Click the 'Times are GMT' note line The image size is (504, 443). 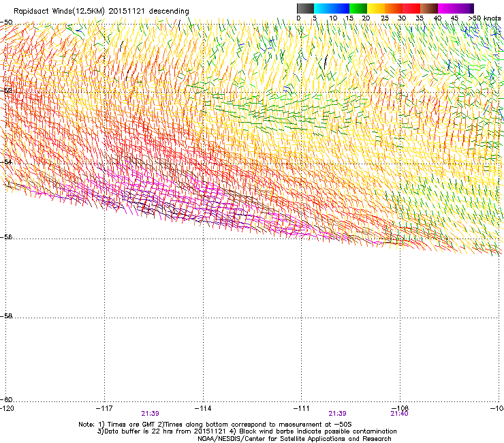coord(215,425)
